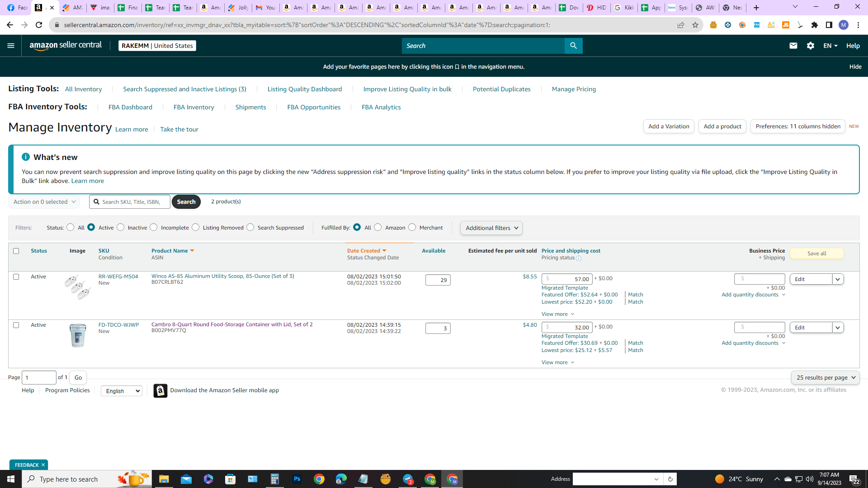Image resolution: width=868 pixels, height=488 pixels.
Task: Close the FEEDBACK tab with its X
Action: [43, 465]
